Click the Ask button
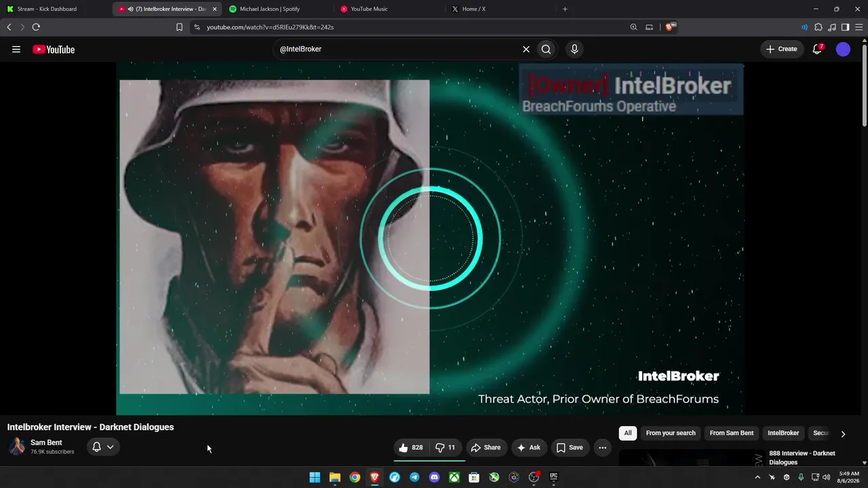 coord(528,447)
